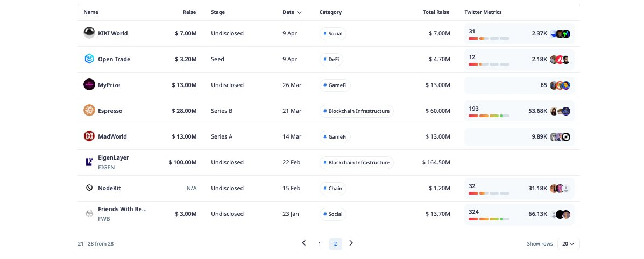This screenshot has height=259, width=644.
Task: Click the 22 Feb date cell
Action: [291, 162]
